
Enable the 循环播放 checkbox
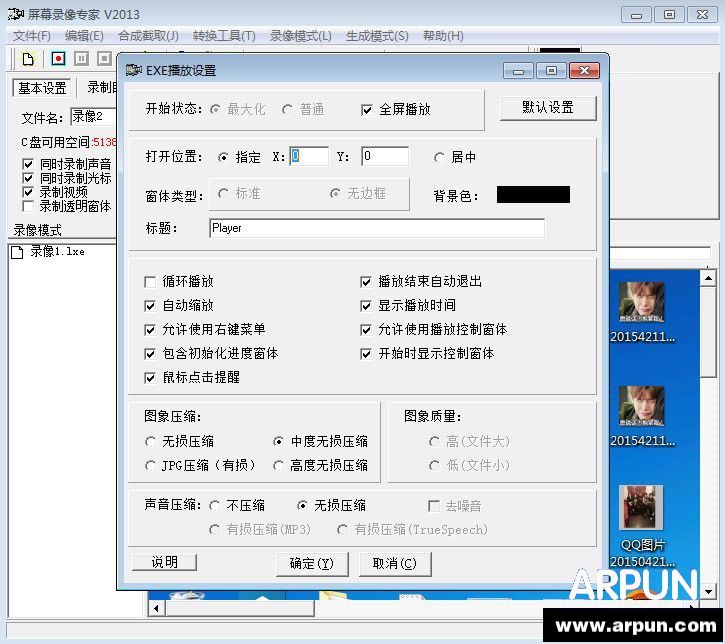pyautogui.click(x=151, y=282)
